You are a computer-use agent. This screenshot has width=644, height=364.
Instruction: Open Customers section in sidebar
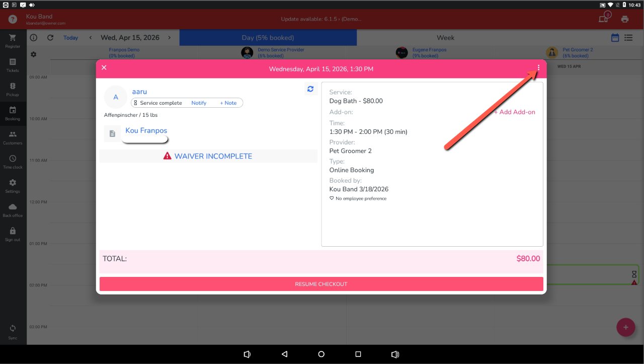(x=13, y=137)
